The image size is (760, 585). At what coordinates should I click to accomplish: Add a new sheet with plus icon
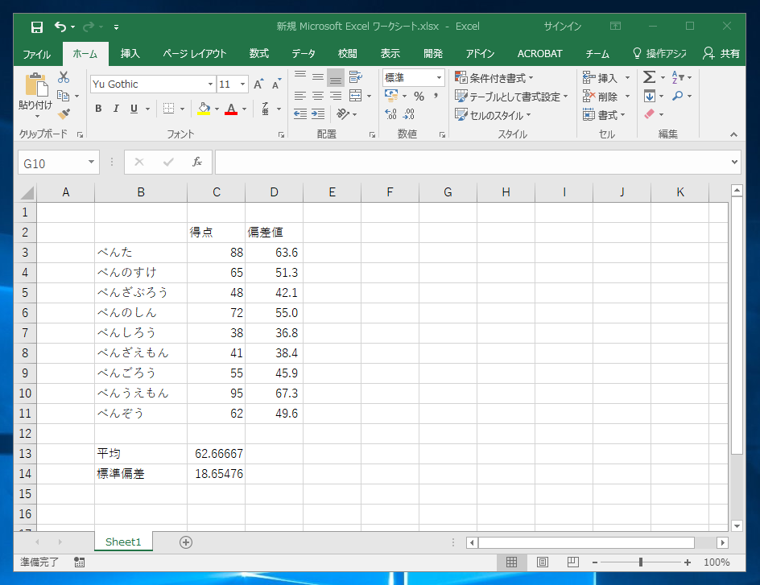tap(186, 542)
